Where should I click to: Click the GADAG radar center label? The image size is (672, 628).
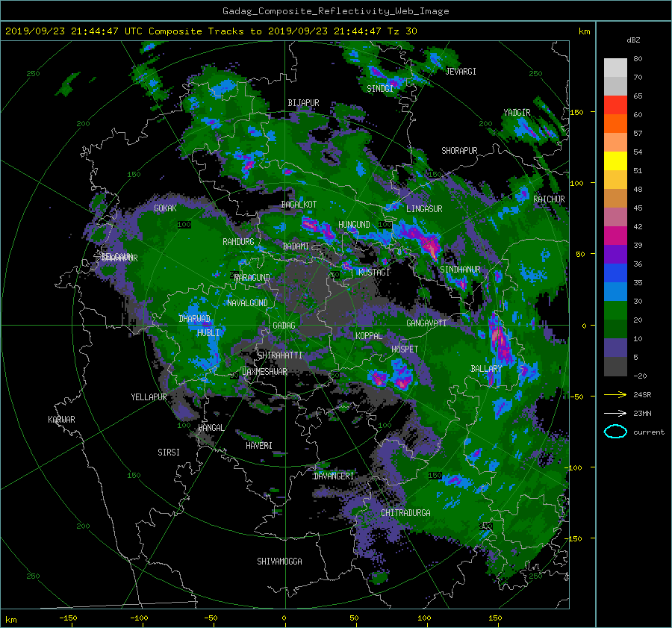point(284,326)
